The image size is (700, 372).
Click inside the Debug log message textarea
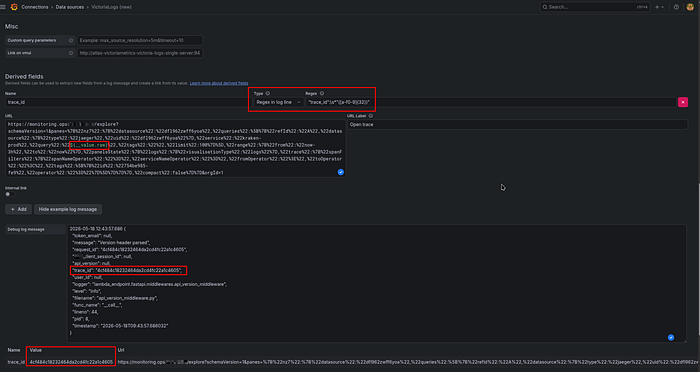coord(376,284)
